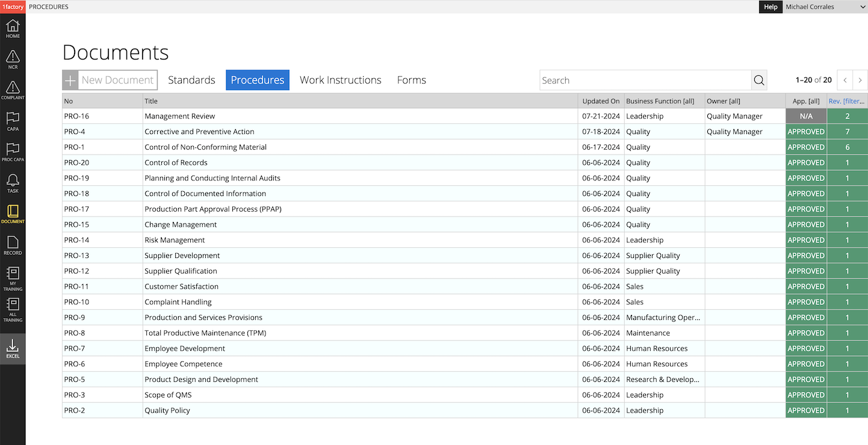Screen dimensions: 868x445
Task: Click Manufacturing Oper... business function cell
Action: coord(663,318)
